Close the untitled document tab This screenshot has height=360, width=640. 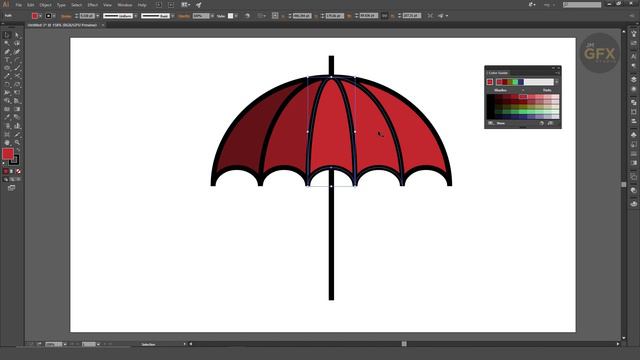[x=103, y=25]
